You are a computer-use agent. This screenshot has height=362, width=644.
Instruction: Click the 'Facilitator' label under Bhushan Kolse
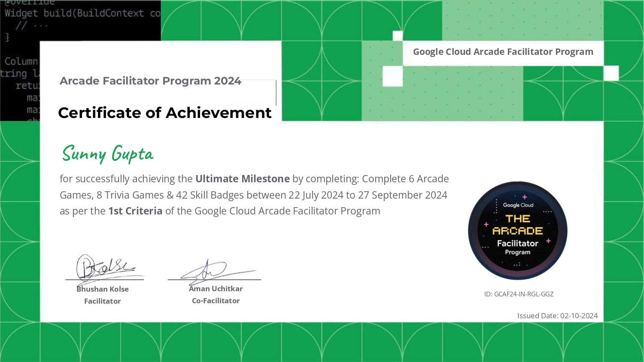point(103,301)
